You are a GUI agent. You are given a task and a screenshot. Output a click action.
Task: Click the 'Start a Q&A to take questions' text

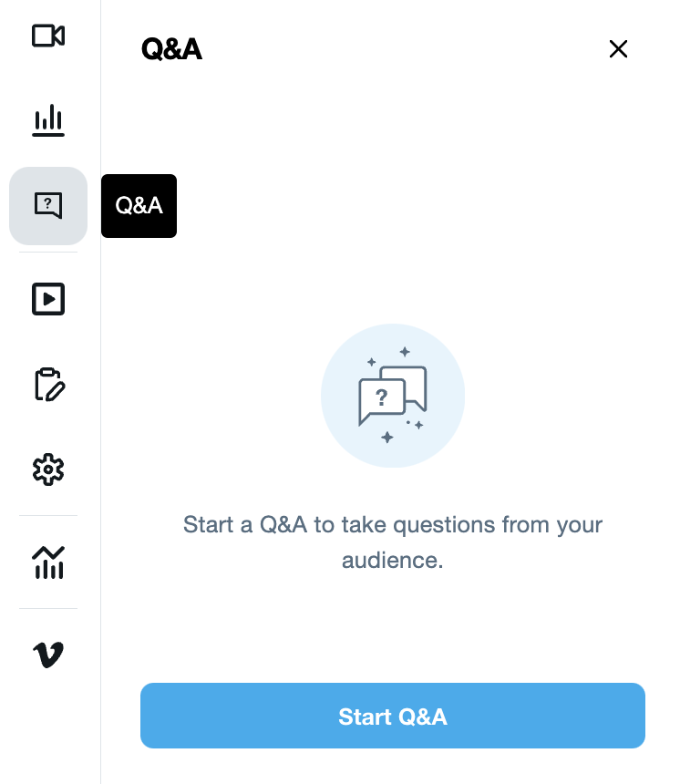pos(393,525)
